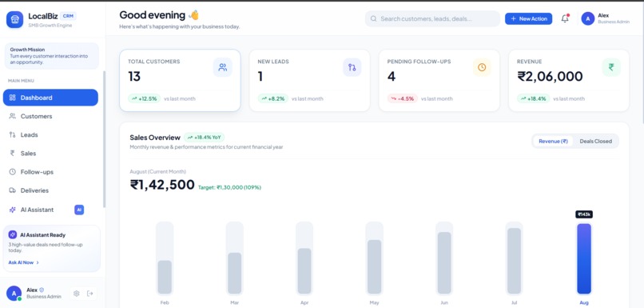
Task: Click the May bar in sales chart
Action: [374, 267]
